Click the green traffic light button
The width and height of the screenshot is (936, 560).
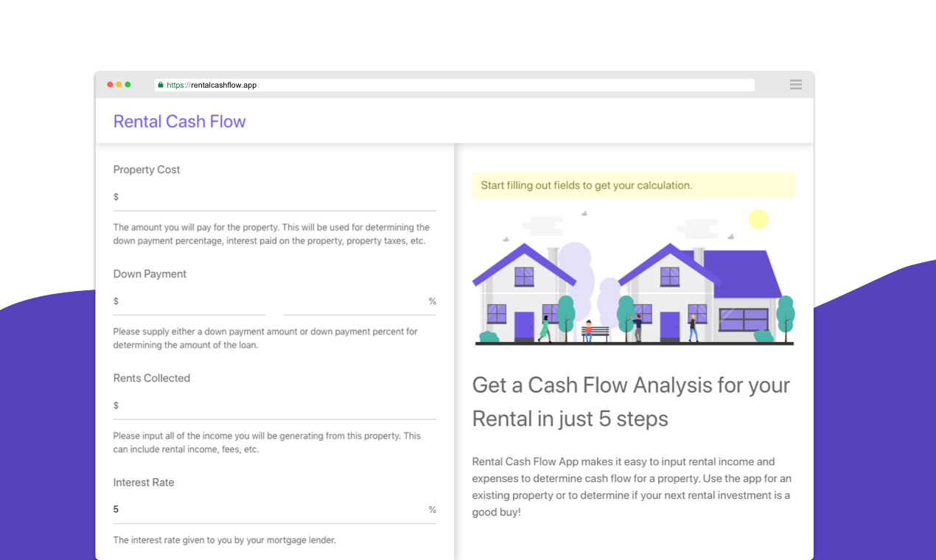point(128,84)
